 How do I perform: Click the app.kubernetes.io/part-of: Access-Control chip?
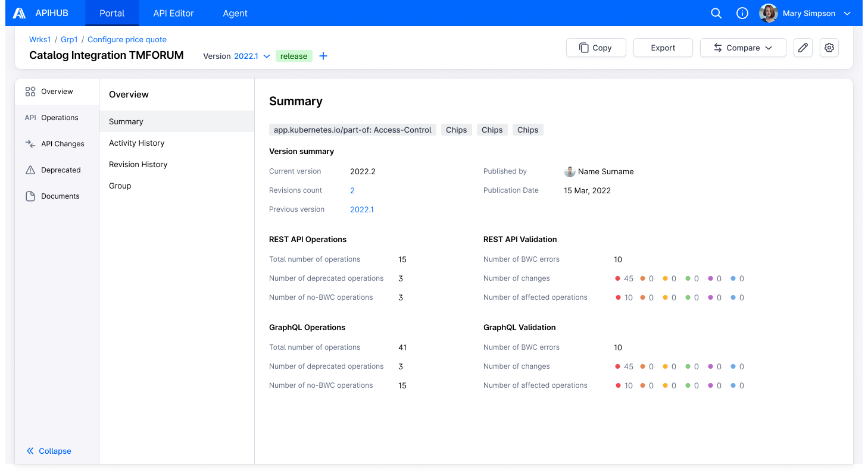(x=352, y=130)
